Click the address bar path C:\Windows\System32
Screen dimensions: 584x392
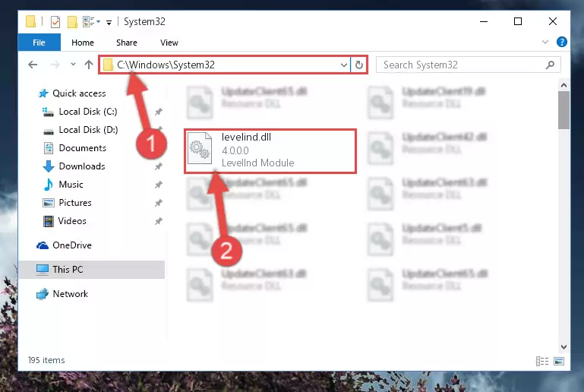166,65
